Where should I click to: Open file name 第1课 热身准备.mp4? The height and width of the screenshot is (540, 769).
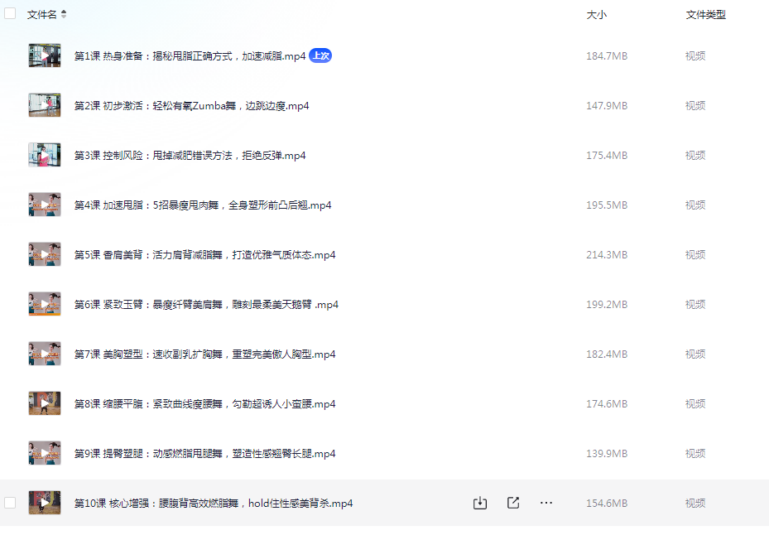pyautogui.click(x=190, y=56)
